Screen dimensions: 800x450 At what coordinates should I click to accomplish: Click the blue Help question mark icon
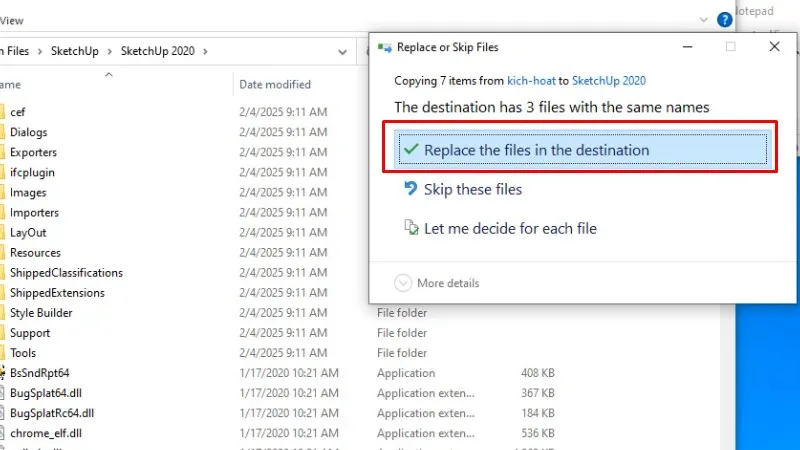pyautogui.click(x=725, y=19)
